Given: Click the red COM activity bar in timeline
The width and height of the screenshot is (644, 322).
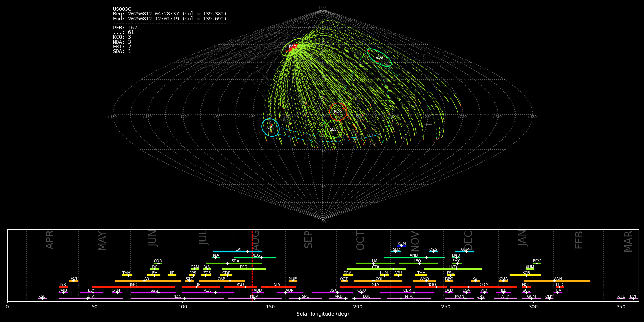Looking at the screenshot, I should [484, 287].
